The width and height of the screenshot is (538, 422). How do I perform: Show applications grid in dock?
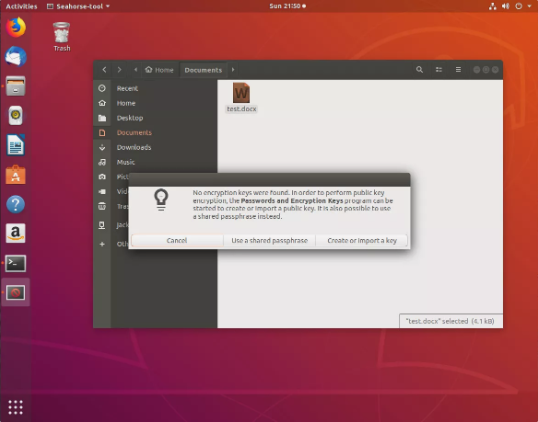(15, 407)
